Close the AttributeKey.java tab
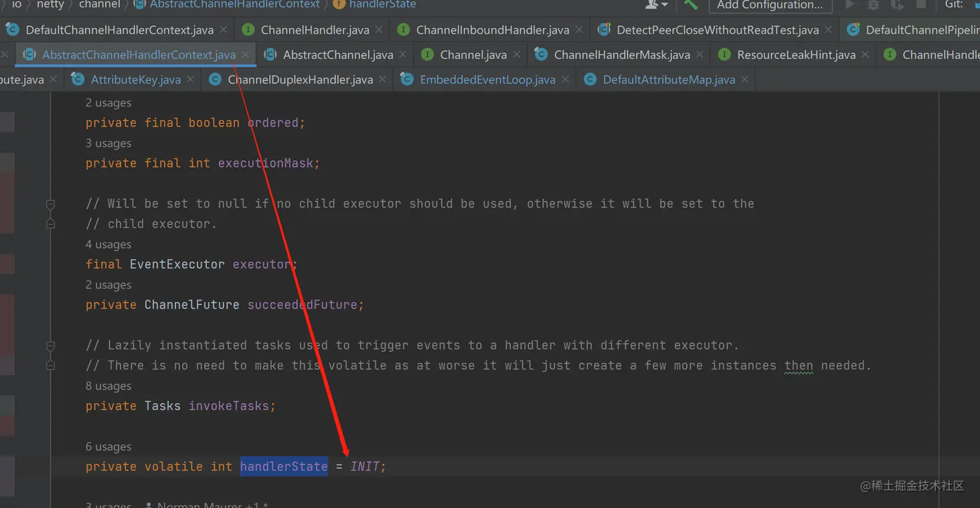Image resolution: width=980 pixels, height=508 pixels. (191, 80)
